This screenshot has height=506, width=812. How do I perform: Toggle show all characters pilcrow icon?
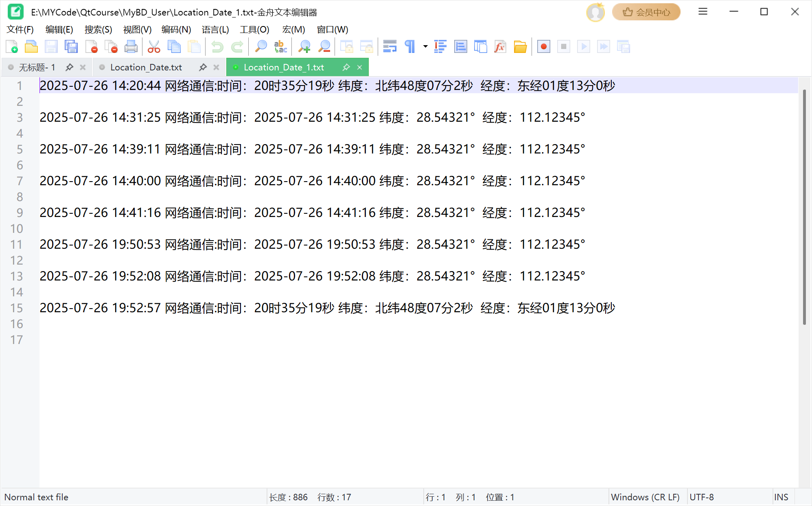click(410, 47)
